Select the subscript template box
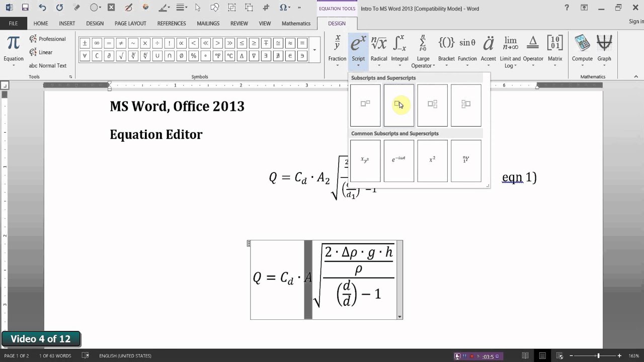This screenshot has width=644, height=362. coord(399,105)
